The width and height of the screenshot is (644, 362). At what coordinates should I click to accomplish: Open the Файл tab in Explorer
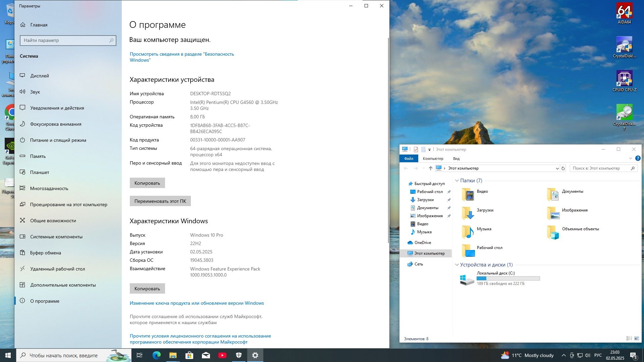(409, 159)
